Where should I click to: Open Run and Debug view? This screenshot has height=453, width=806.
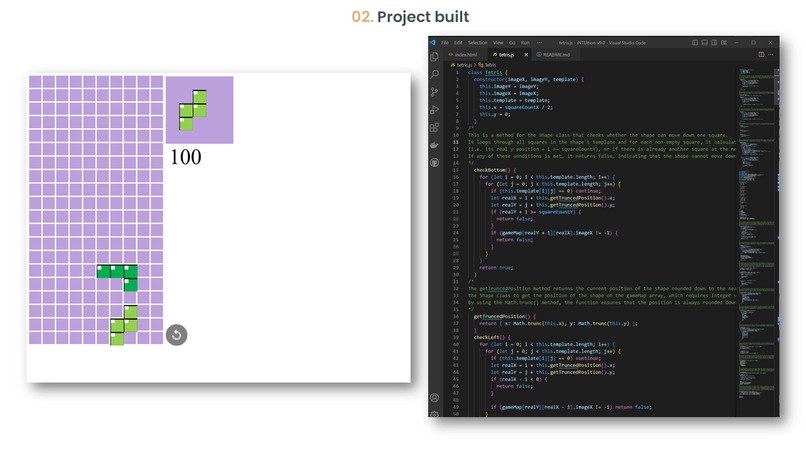point(434,110)
